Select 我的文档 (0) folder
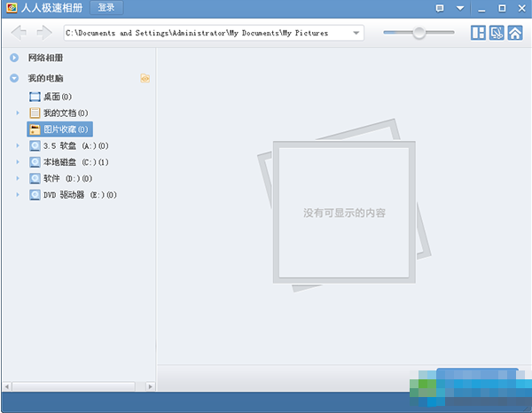This screenshot has width=532, height=413. tap(59, 113)
